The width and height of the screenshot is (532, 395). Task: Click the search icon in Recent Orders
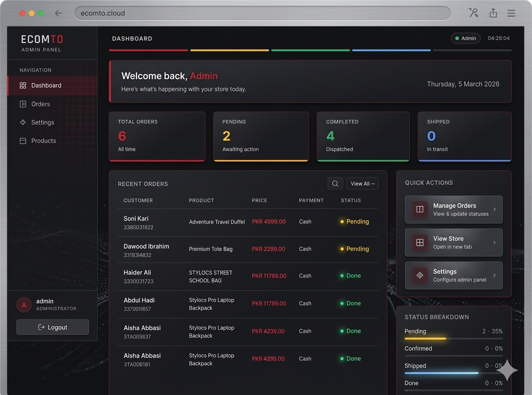335,184
